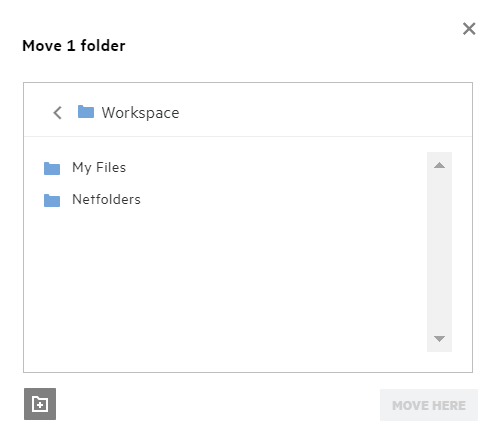Go back using the left chevron
Viewport: 498px width, 441px height.
pyautogui.click(x=57, y=113)
